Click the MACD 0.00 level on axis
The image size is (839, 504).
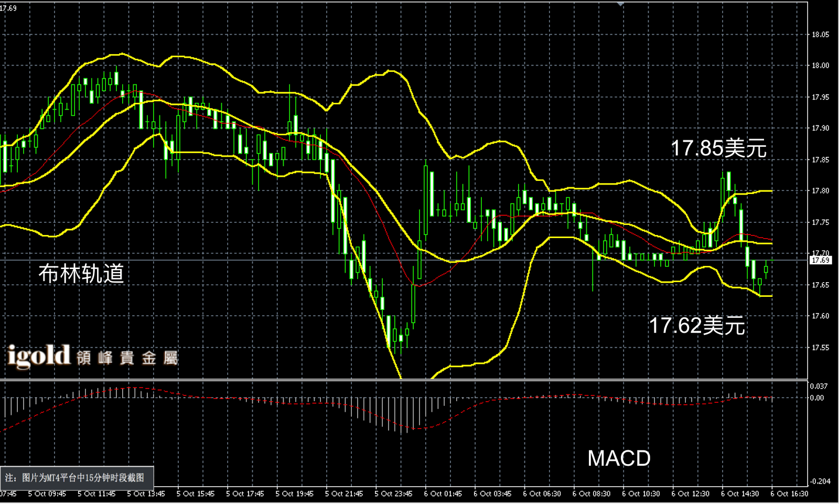(817, 398)
